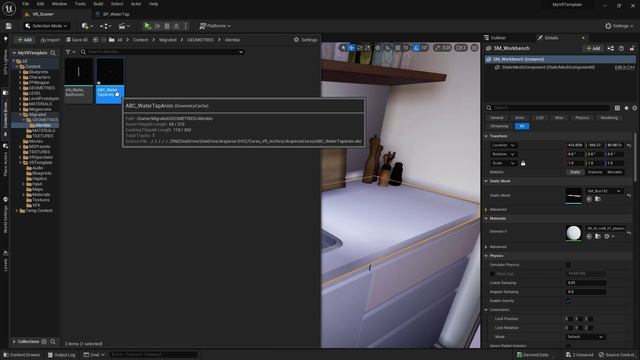Switch to the Outliner tab
Image resolution: width=640 pixels, height=360 pixels.
point(495,38)
